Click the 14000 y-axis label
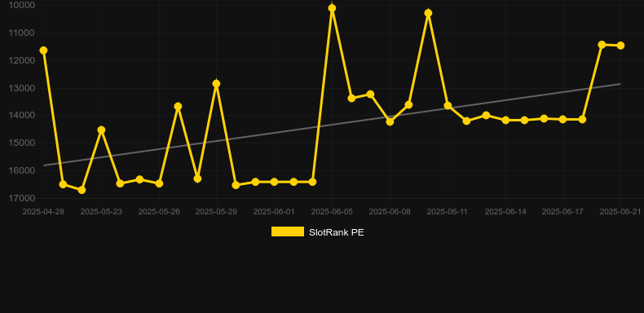The image size is (644, 313). pyautogui.click(x=22, y=116)
